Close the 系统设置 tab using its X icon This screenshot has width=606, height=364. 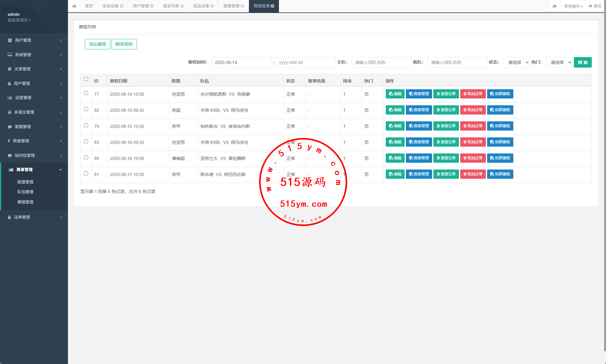tap(122, 6)
